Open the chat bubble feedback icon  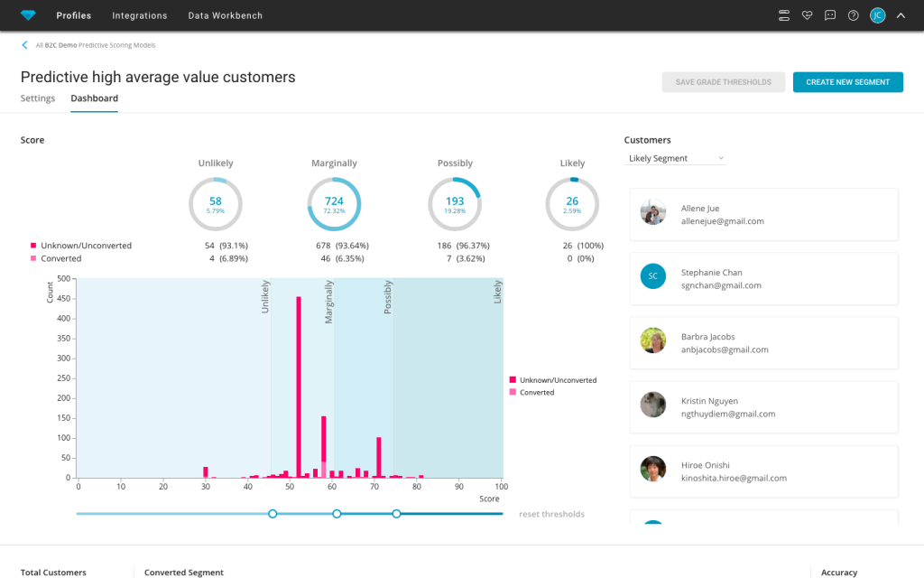(830, 15)
